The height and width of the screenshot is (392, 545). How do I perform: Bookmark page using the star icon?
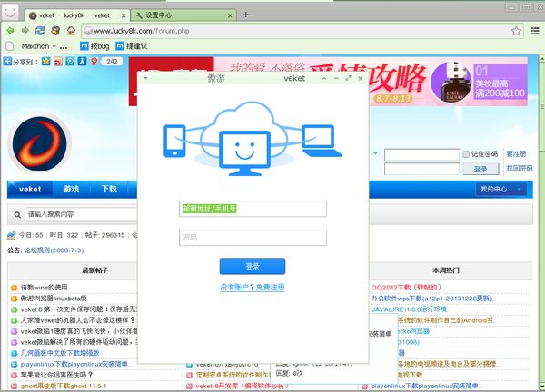(x=516, y=31)
